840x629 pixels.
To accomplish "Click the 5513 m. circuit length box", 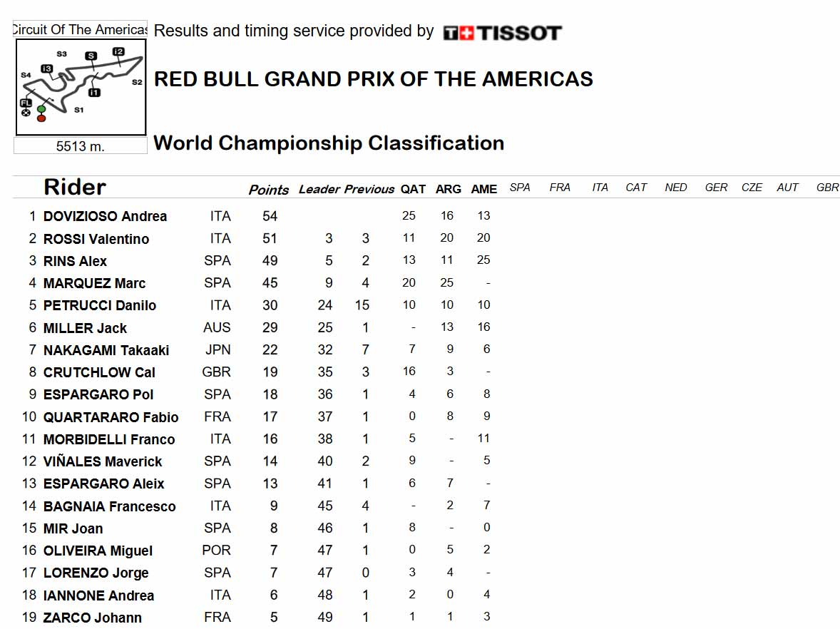I will tap(81, 146).
